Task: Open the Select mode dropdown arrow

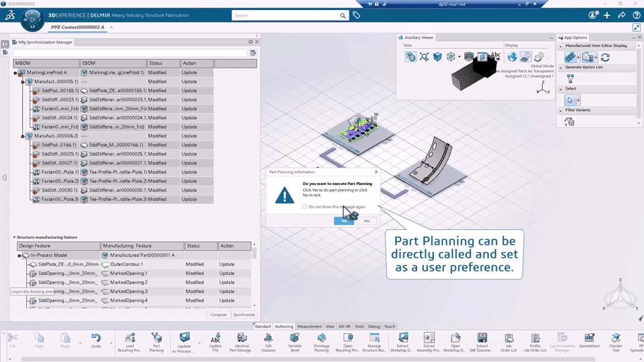Action: (x=578, y=100)
